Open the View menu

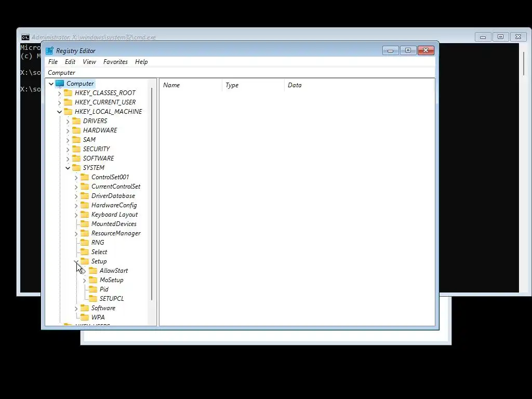coord(89,62)
